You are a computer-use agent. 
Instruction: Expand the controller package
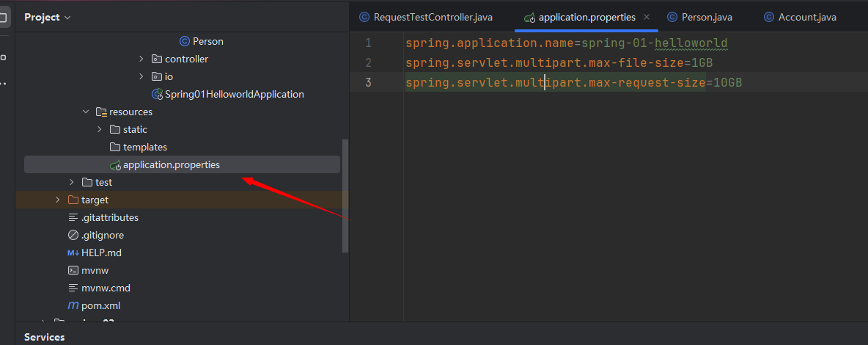(141, 59)
